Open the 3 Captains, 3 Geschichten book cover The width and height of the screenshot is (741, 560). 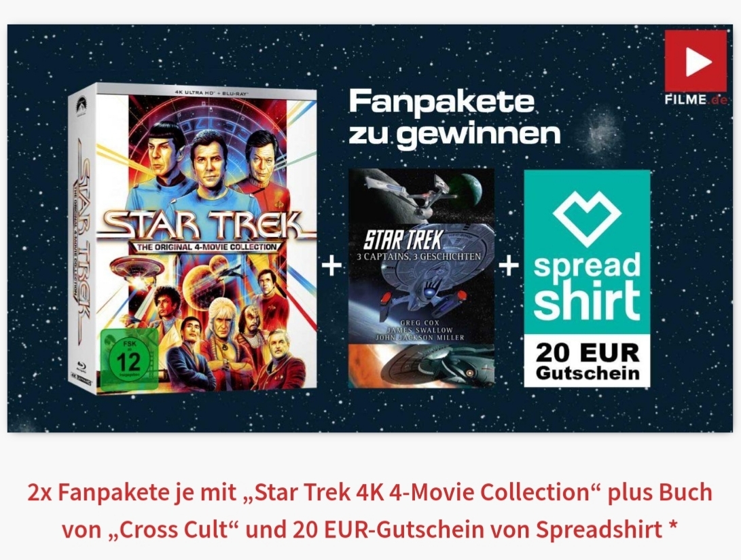click(422, 278)
